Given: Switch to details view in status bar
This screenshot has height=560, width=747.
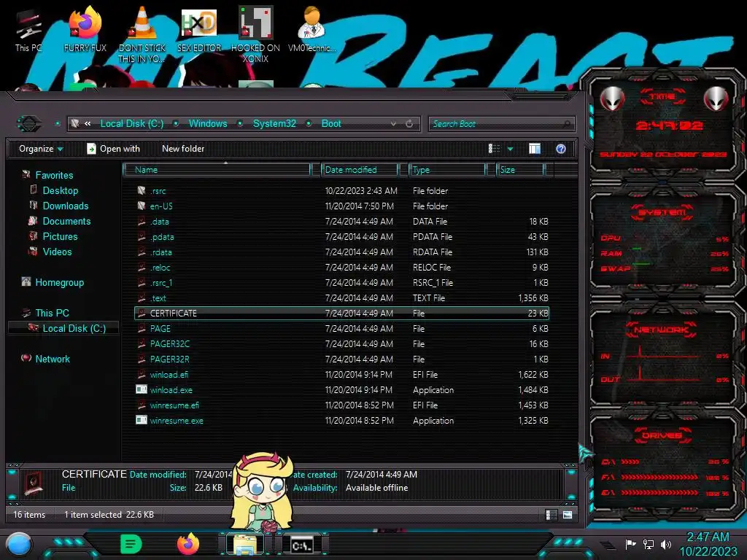Looking at the screenshot, I should click(x=551, y=515).
